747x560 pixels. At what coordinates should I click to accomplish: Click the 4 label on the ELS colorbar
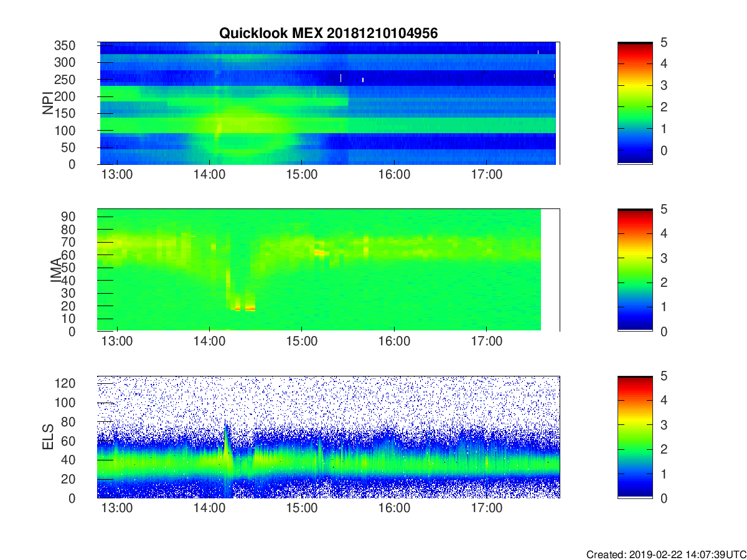click(x=664, y=400)
